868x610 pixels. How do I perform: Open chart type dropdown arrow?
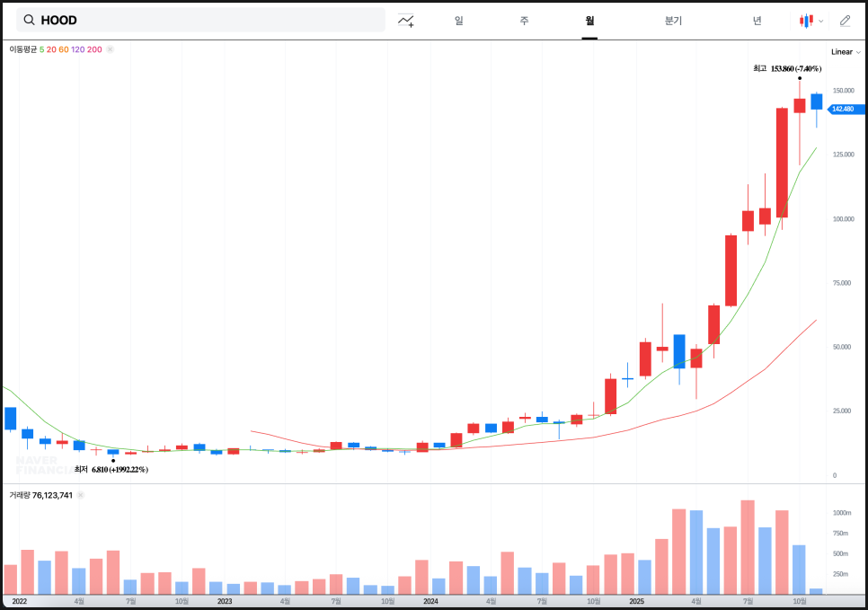coord(820,21)
